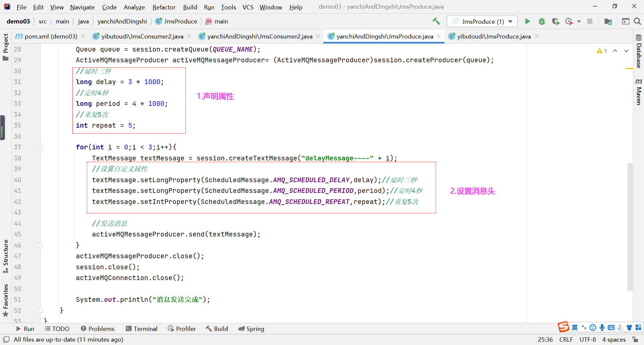Run with coverage shield icon
Image resolution: width=644 pixels, height=345 pixels.
556,21
